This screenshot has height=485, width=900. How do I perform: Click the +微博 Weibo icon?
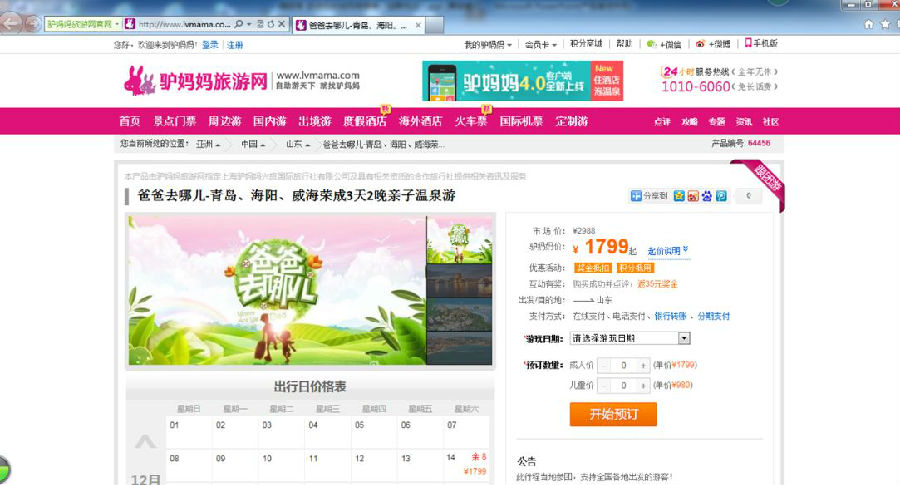[x=700, y=44]
